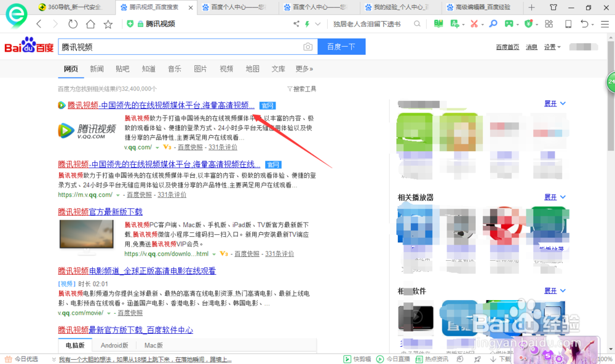Viewport: 615px width, 364px height.
Task: Open the browser home page icon
Action: click(90, 24)
